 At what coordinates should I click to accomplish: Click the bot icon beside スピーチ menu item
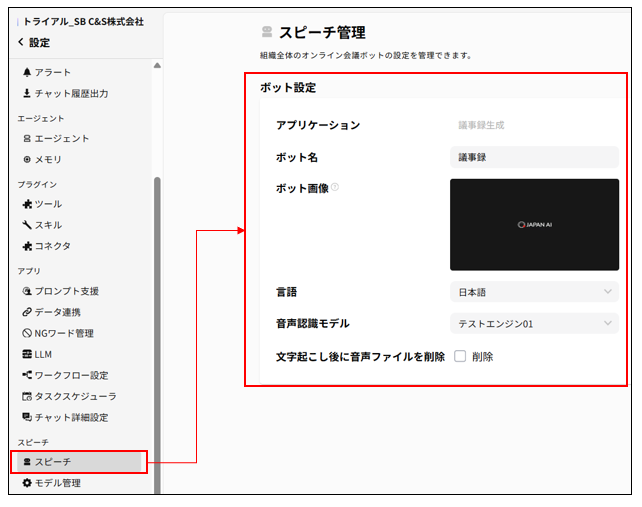(x=27, y=462)
